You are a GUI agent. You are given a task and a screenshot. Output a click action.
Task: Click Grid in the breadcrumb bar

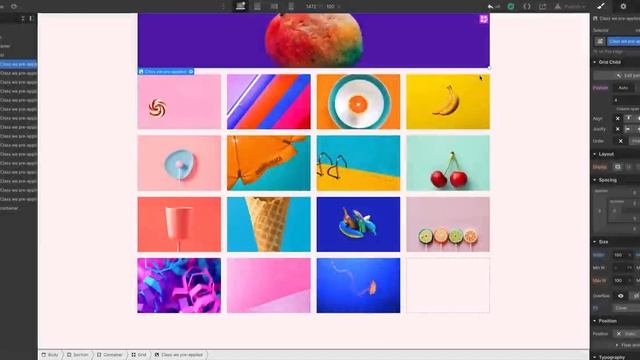coord(139,355)
